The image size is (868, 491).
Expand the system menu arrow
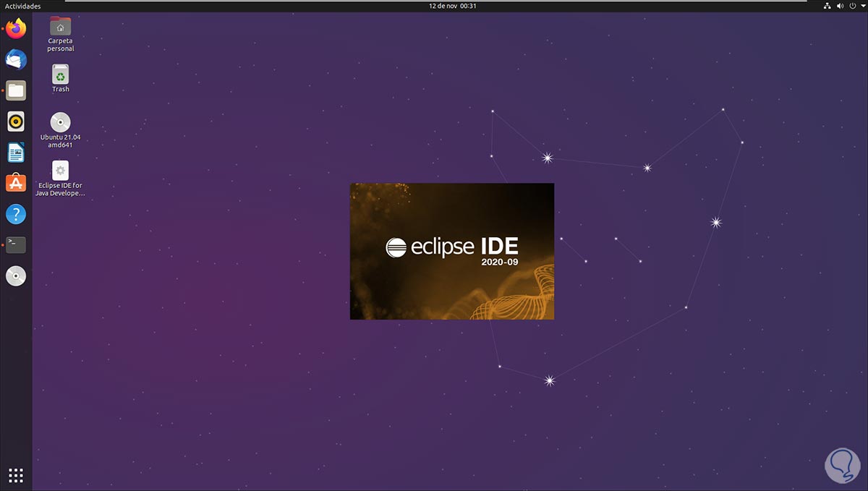[862, 6]
